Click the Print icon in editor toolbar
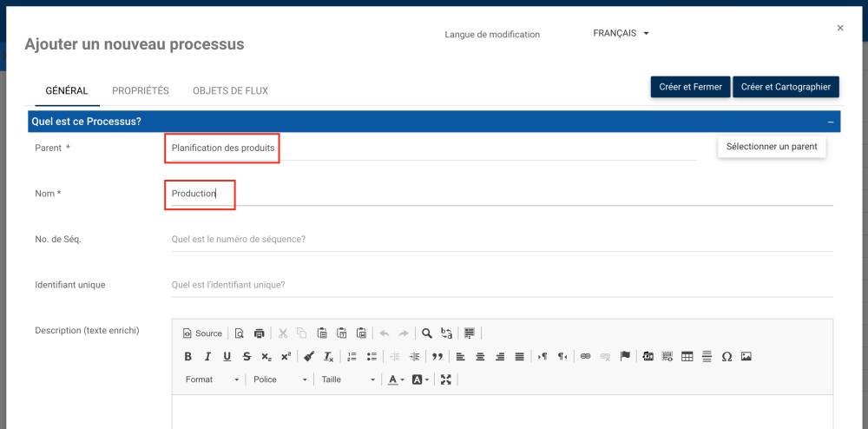This screenshot has width=868, height=429. (x=259, y=333)
